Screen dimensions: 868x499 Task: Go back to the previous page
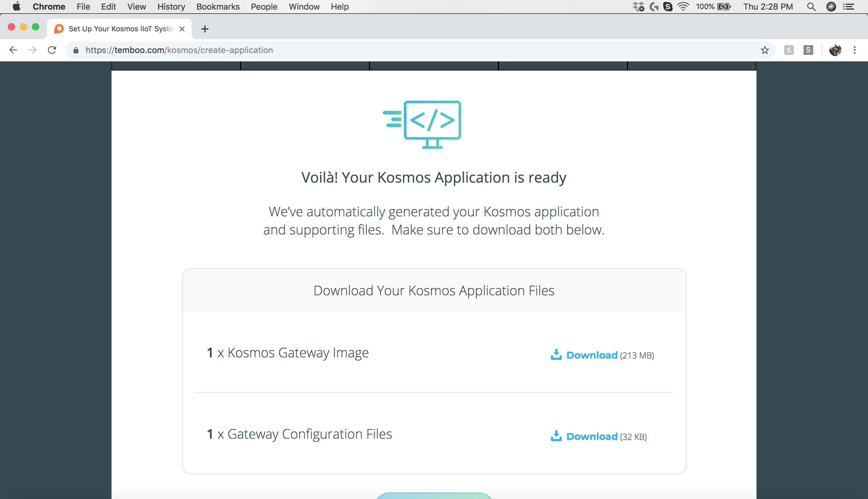pyautogui.click(x=13, y=50)
